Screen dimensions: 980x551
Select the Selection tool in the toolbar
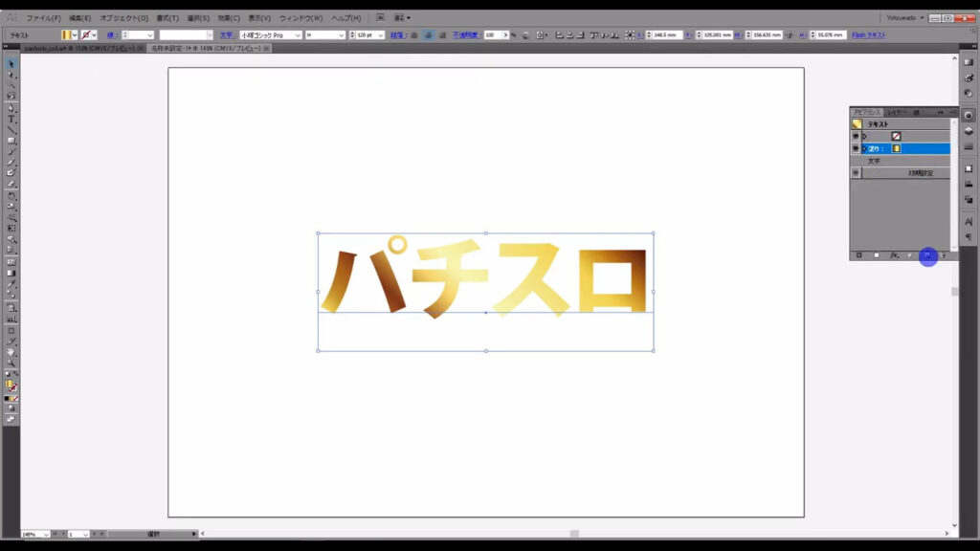point(9,61)
